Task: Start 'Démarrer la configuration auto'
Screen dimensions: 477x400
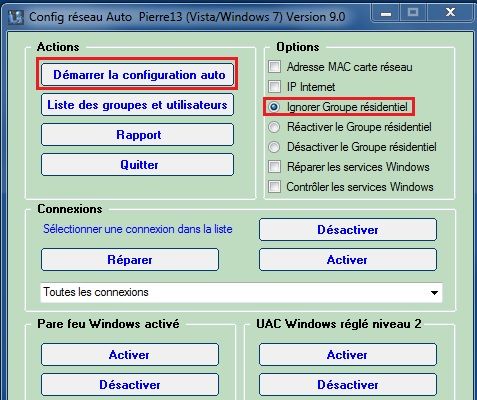Action: click(137, 74)
